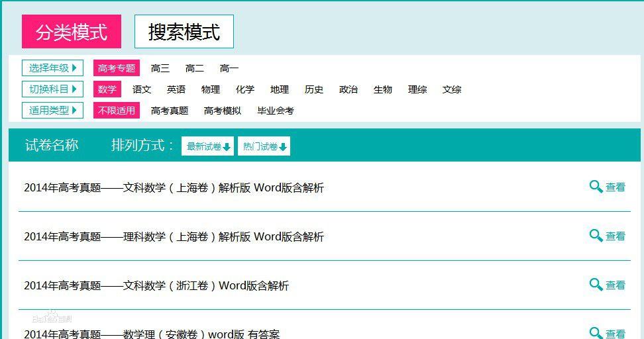The width and height of the screenshot is (644, 339).
Task: Open 2014年高考真题 文科数学(浙江卷) paper title
Action: click(x=156, y=286)
